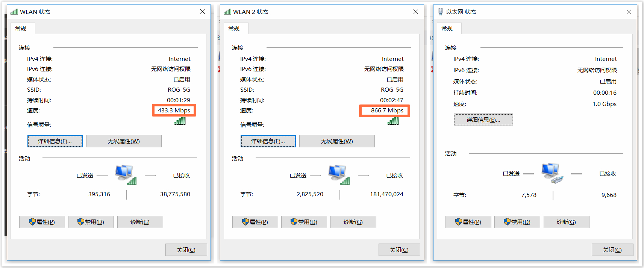The image size is (644, 268).
Task: Click ROG_5G SSID value in WLAN 2 状态
Action: click(x=392, y=90)
